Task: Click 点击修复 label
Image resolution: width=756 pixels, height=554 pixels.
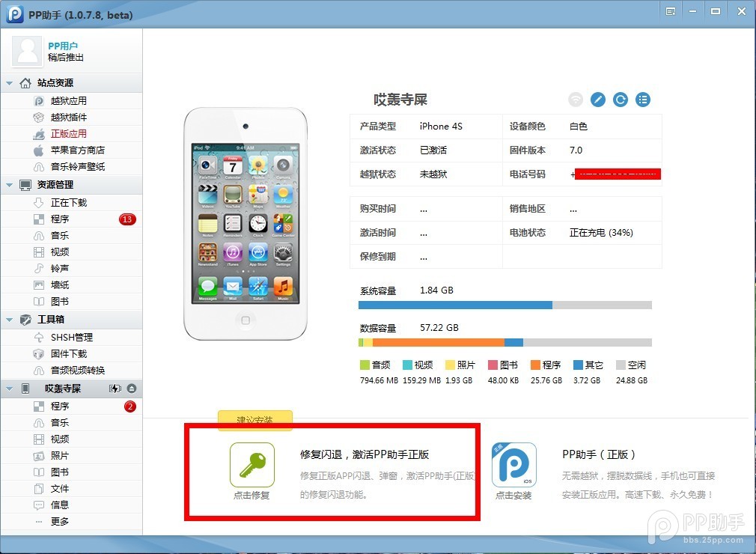Action: tap(252, 495)
